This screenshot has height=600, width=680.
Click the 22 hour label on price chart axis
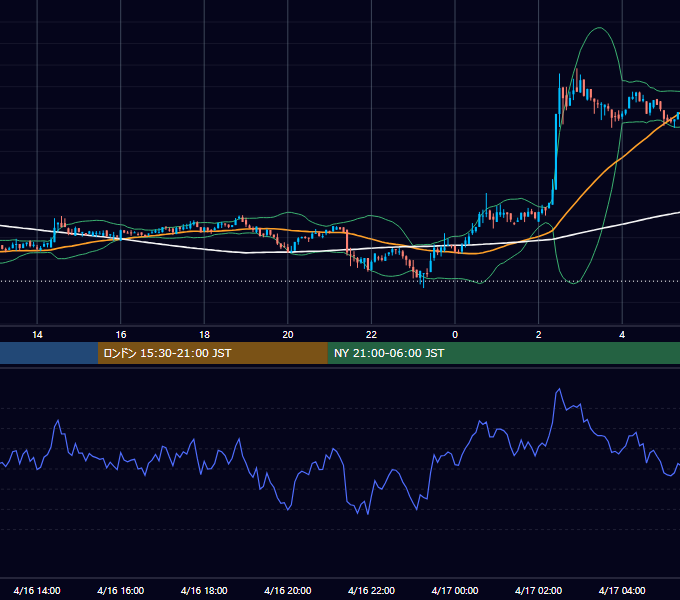pos(371,335)
